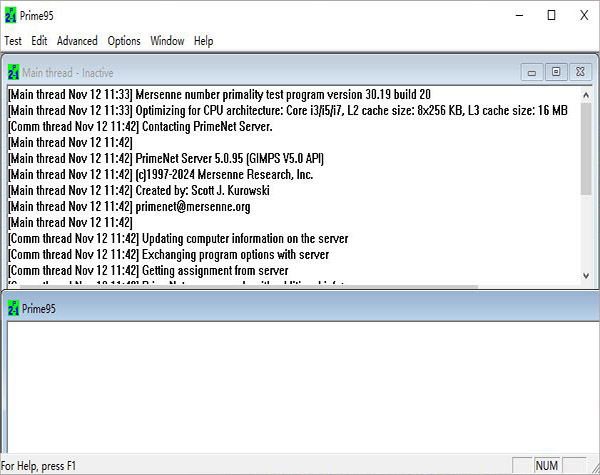Click the 'primenet@mersenne.org' log line

[x=129, y=207]
